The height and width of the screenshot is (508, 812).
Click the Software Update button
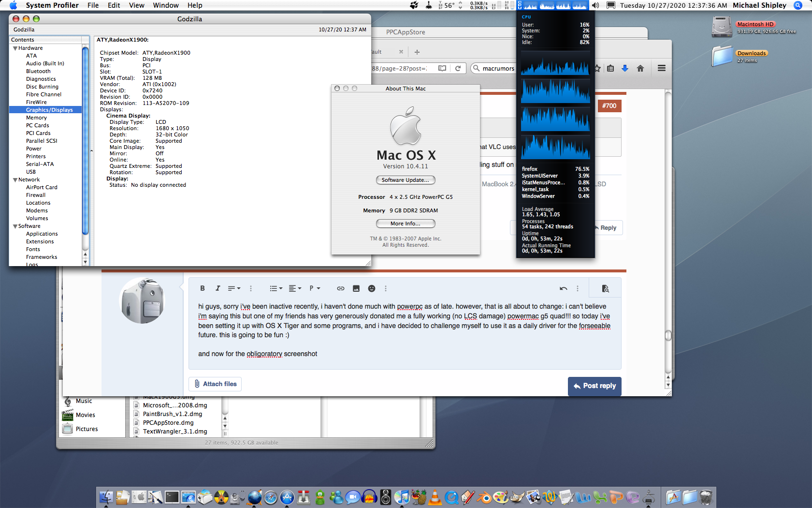click(x=406, y=180)
